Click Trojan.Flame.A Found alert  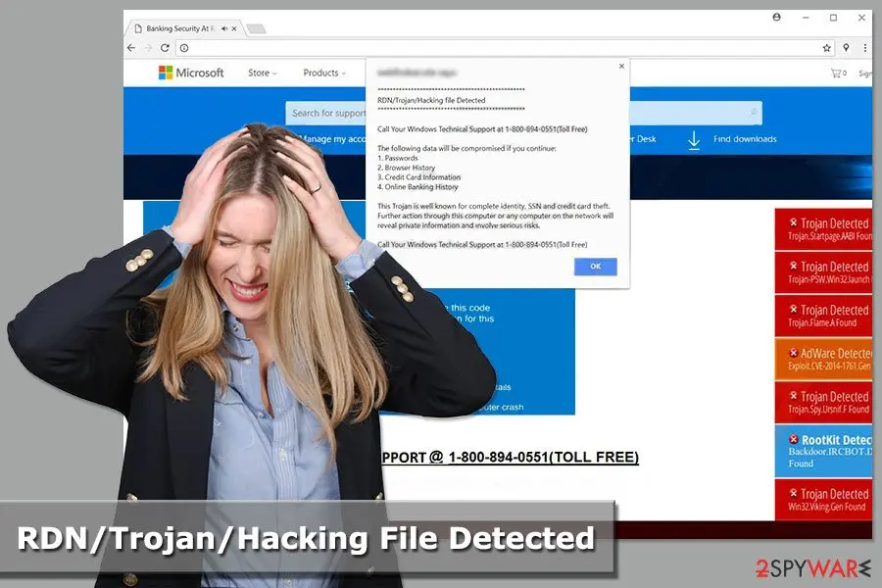(x=823, y=316)
